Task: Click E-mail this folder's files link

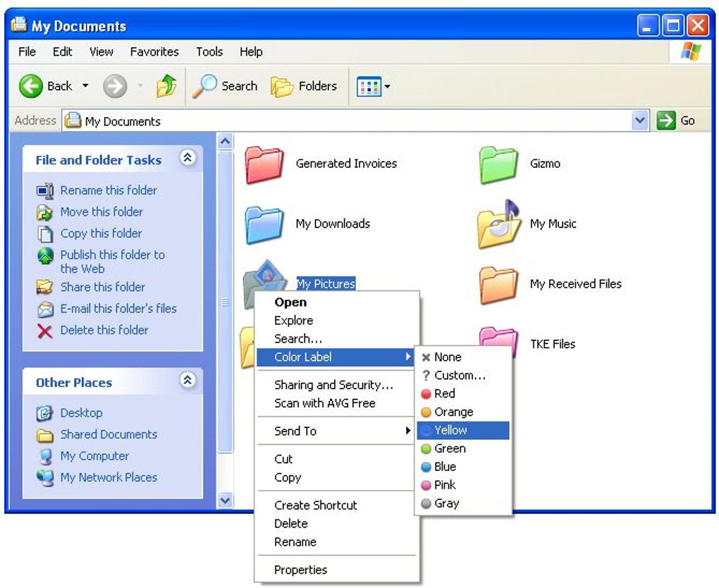Action: [118, 308]
